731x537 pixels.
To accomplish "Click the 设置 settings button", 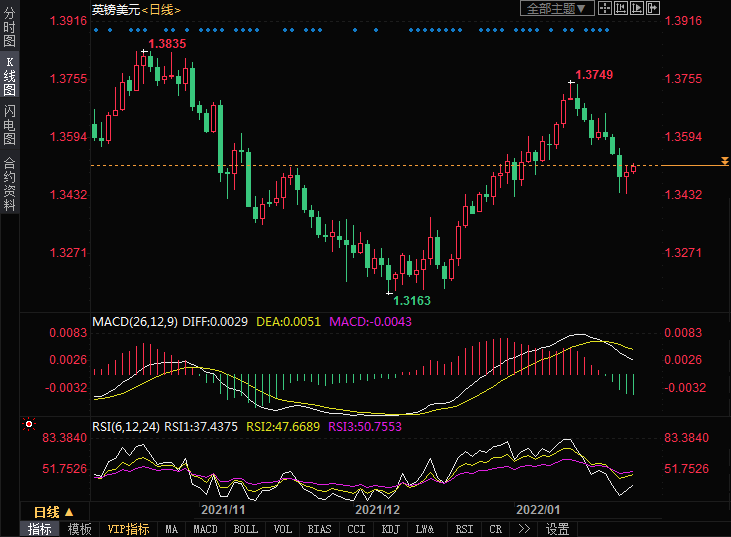I will (557, 529).
